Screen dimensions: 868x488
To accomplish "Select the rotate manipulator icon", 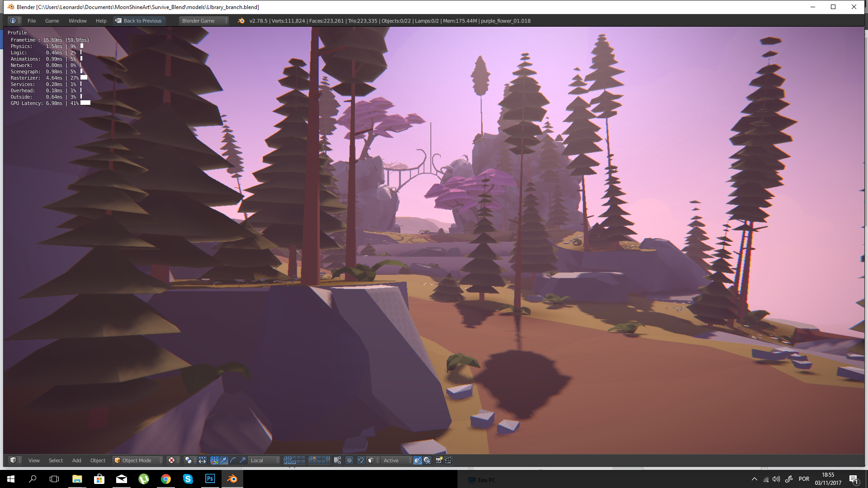I will (232, 460).
